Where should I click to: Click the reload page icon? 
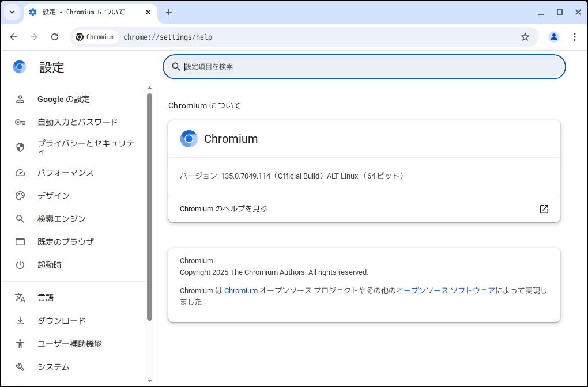55,37
